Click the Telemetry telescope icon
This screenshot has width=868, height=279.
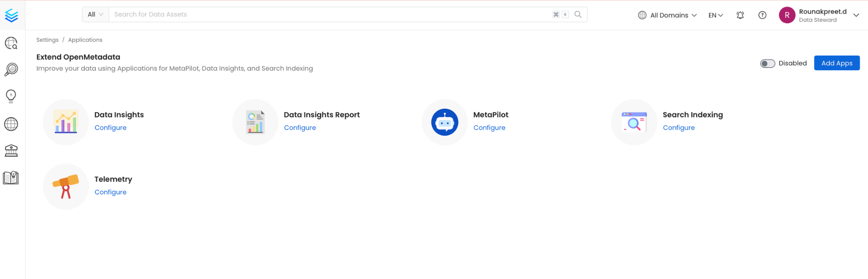coord(66,186)
